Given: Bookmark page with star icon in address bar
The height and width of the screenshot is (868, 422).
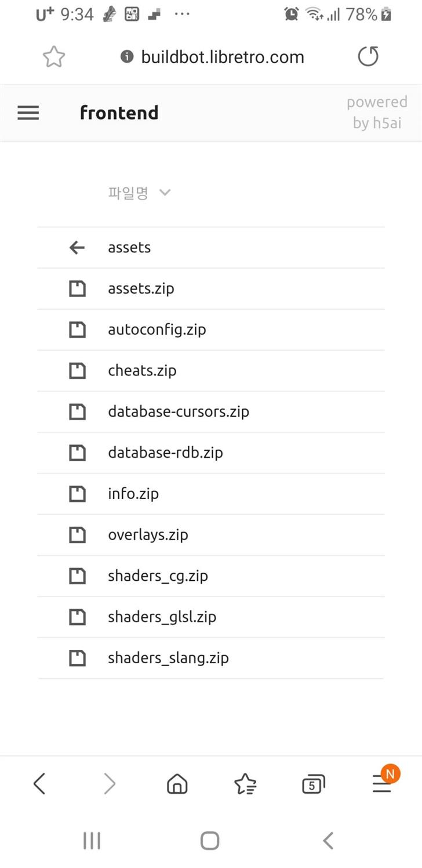Looking at the screenshot, I should (54, 57).
